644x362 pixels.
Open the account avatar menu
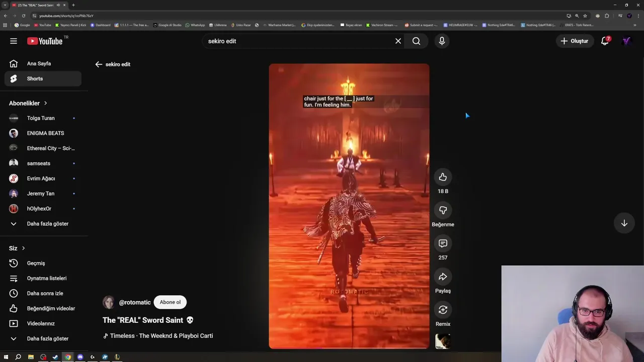[x=626, y=41]
